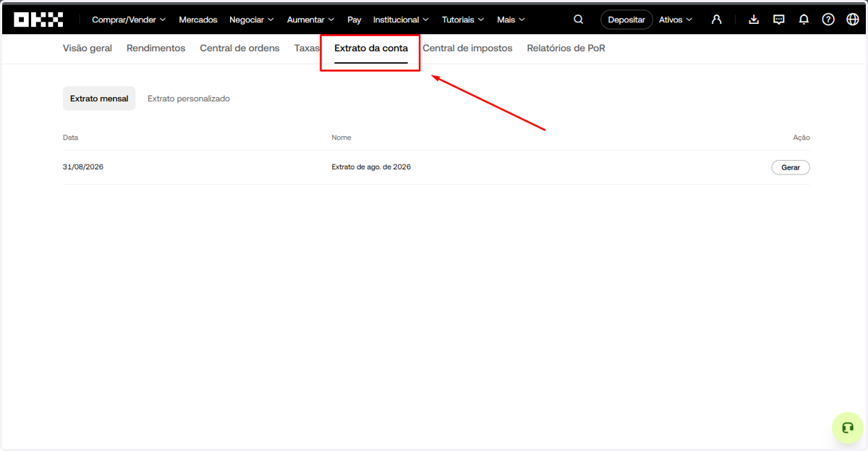Click the Depositar button

coord(626,20)
